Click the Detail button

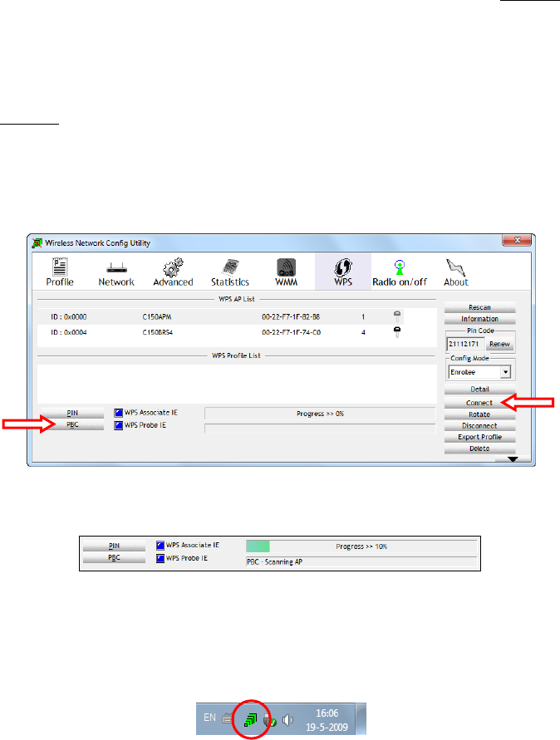tap(479, 390)
